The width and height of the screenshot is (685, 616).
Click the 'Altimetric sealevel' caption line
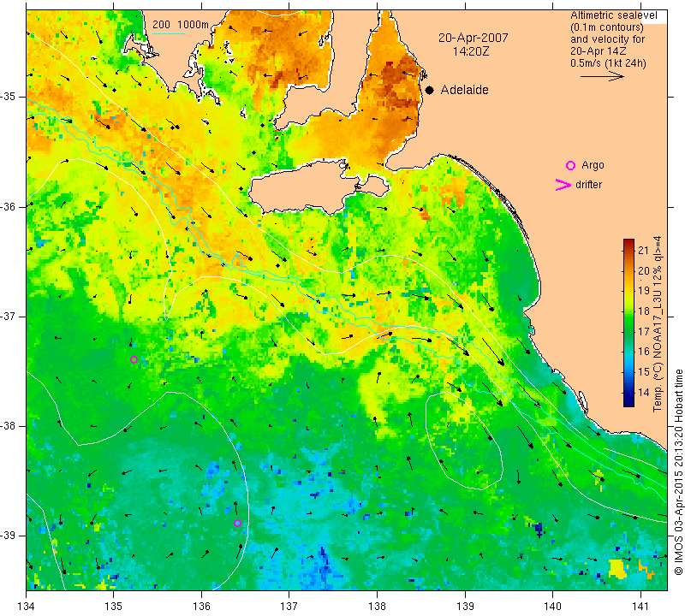click(613, 15)
